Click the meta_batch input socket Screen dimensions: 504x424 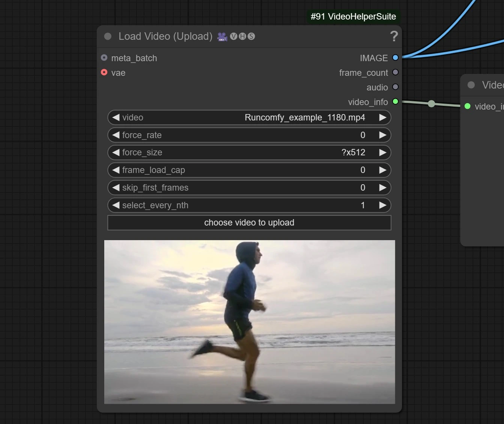(x=104, y=58)
